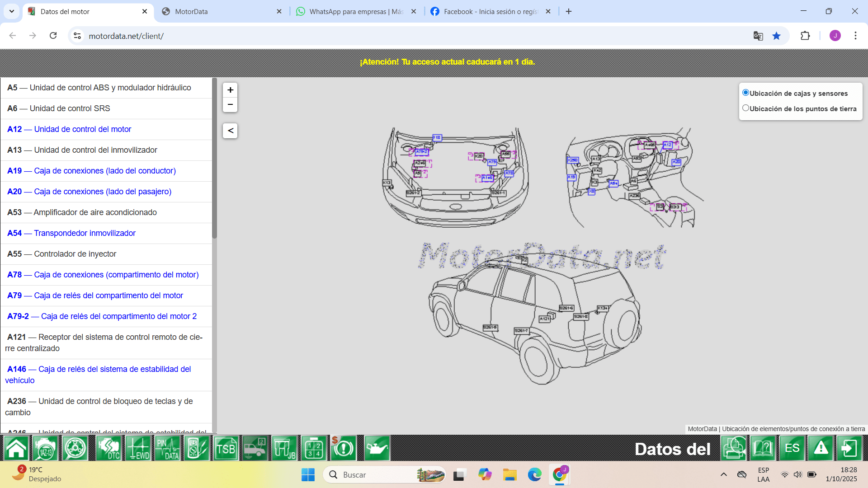
Task: Open the ES language selector icon
Action: coord(792,448)
